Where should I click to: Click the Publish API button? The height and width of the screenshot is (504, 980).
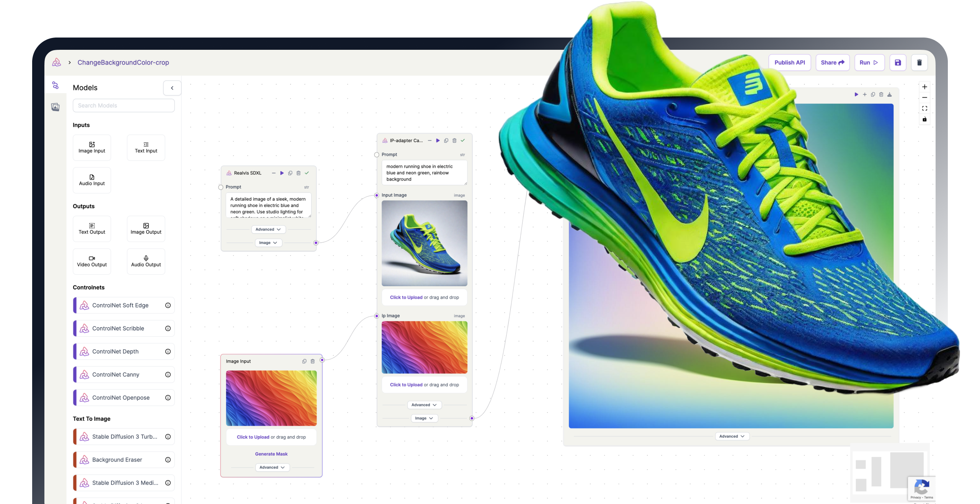coord(789,62)
